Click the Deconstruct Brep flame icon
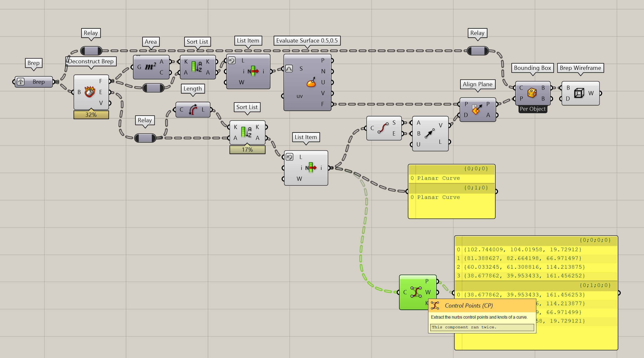The height and width of the screenshot is (358, 644). coord(90,92)
